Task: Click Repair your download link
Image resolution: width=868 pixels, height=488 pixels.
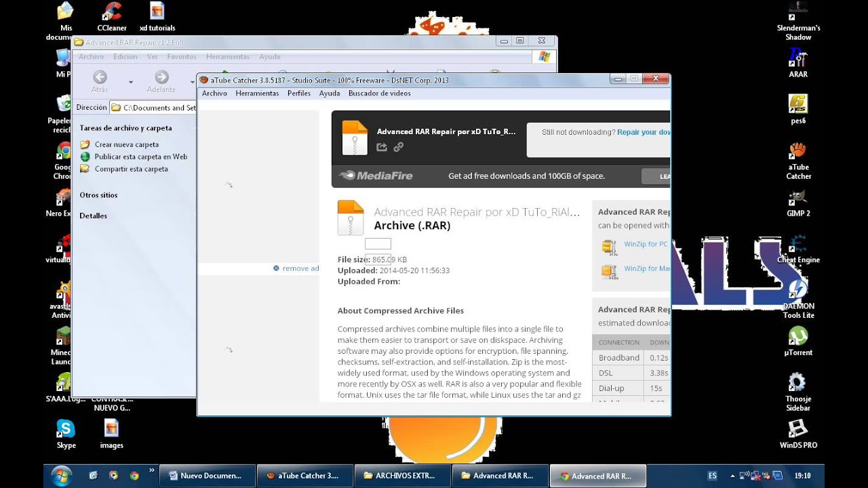Action: pyautogui.click(x=644, y=132)
